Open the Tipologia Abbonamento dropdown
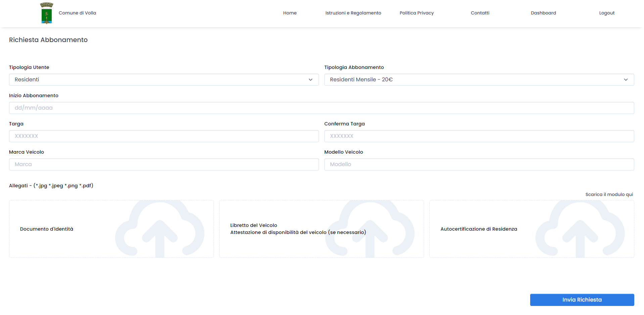 [479, 80]
